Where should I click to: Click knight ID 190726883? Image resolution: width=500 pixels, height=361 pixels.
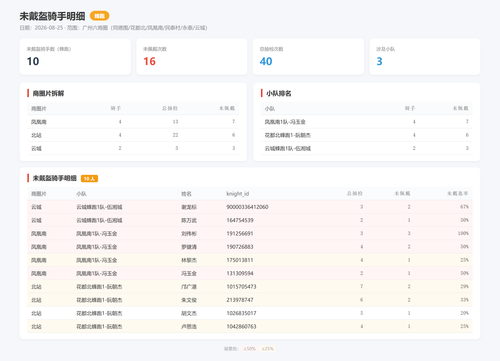click(x=240, y=247)
